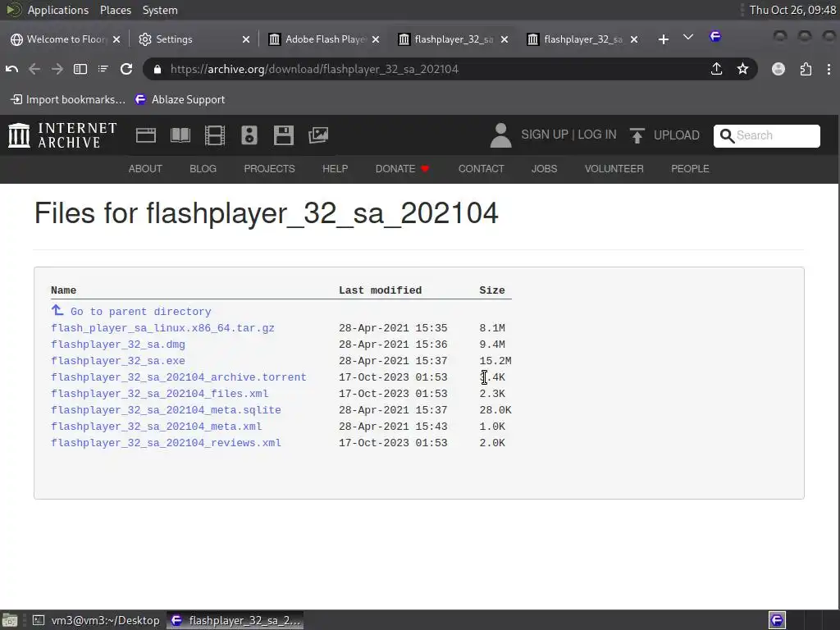Open the browser profile icon
Screen dimensions: 840x630
click(x=778, y=69)
